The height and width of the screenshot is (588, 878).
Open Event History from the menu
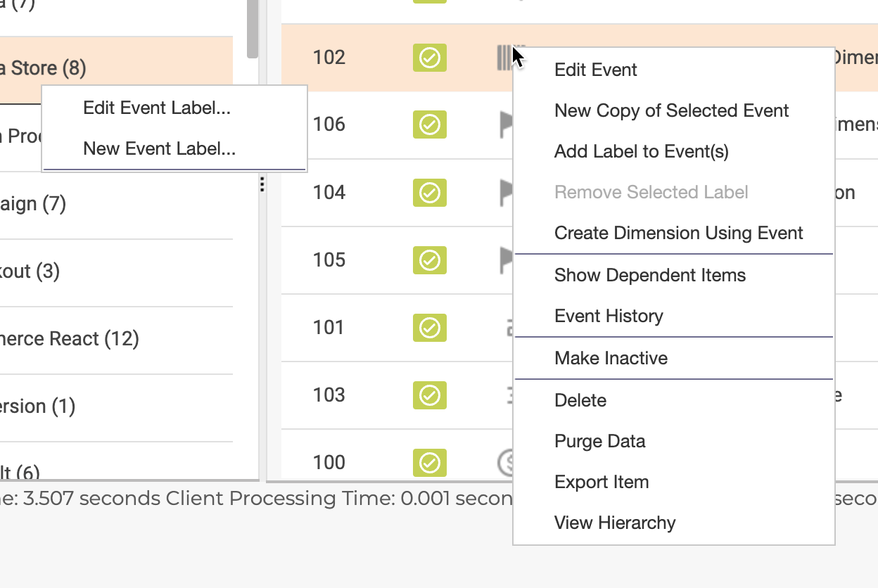609,316
